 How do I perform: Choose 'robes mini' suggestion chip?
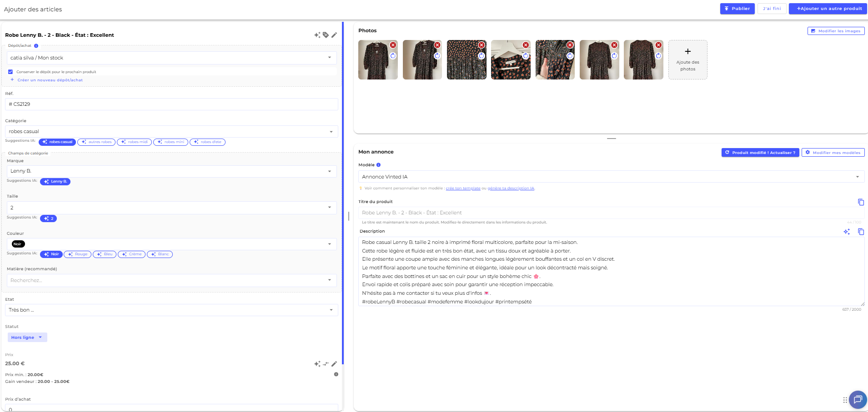coord(171,142)
